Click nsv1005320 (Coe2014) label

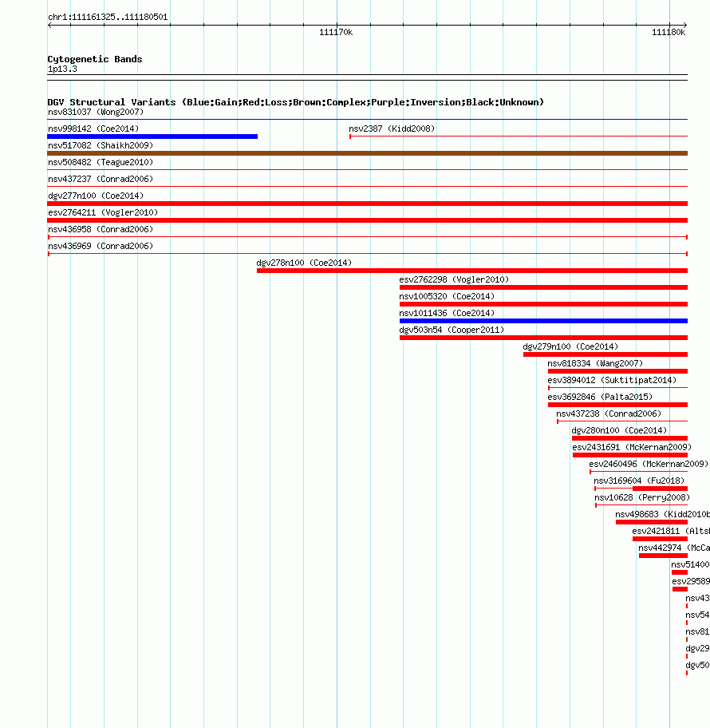click(x=447, y=296)
